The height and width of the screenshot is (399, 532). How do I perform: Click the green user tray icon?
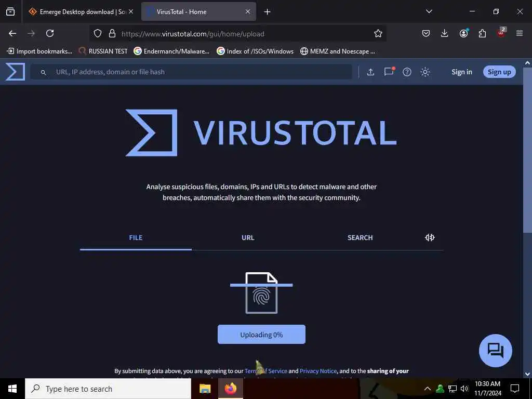click(440, 389)
